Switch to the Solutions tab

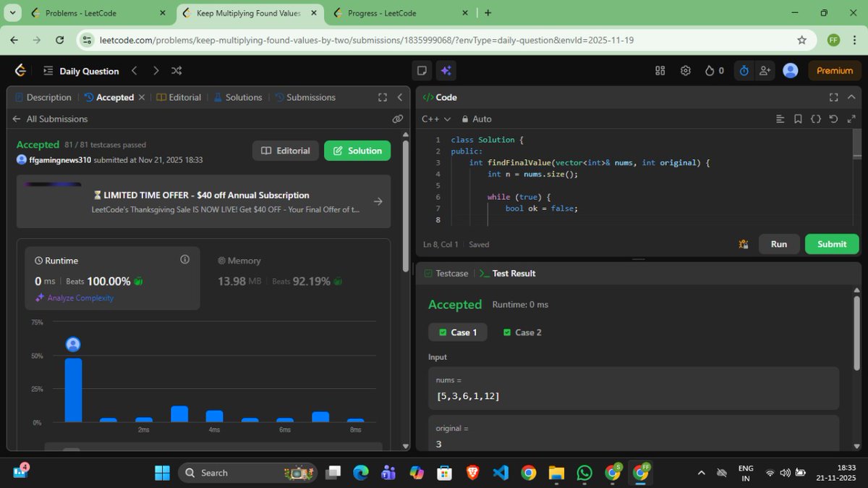(x=242, y=96)
